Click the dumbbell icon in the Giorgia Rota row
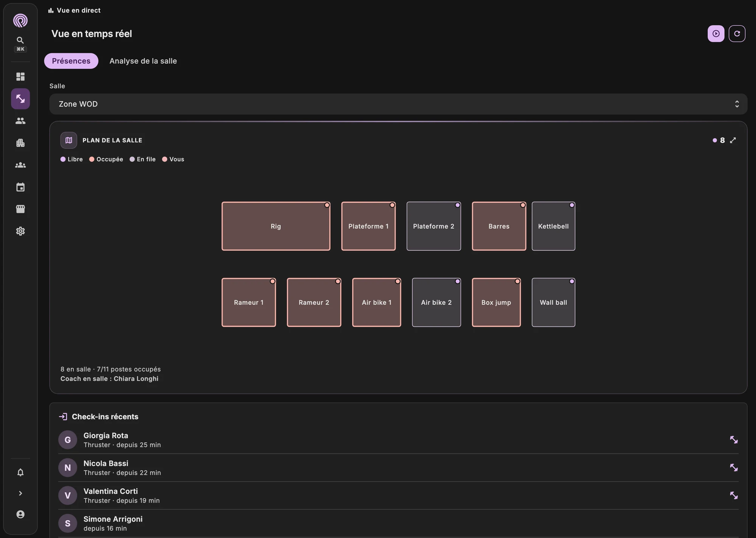The width and height of the screenshot is (756, 538). [x=734, y=440]
